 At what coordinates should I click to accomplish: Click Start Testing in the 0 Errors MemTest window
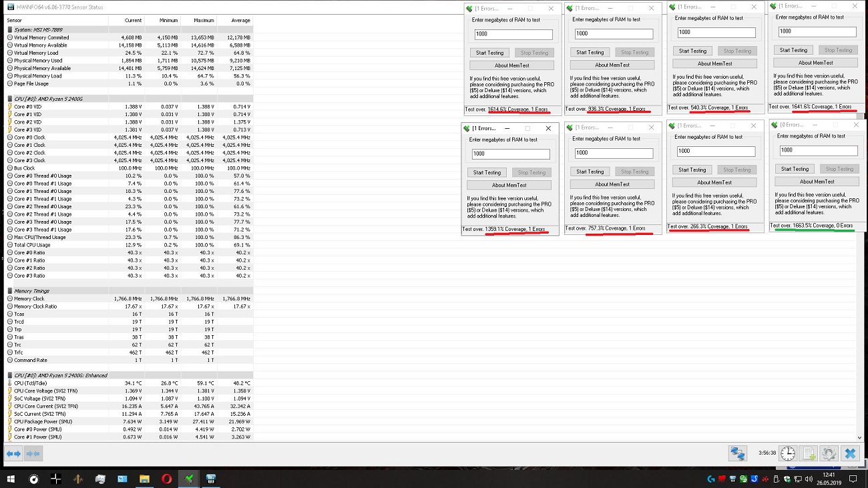[x=795, y=169]
